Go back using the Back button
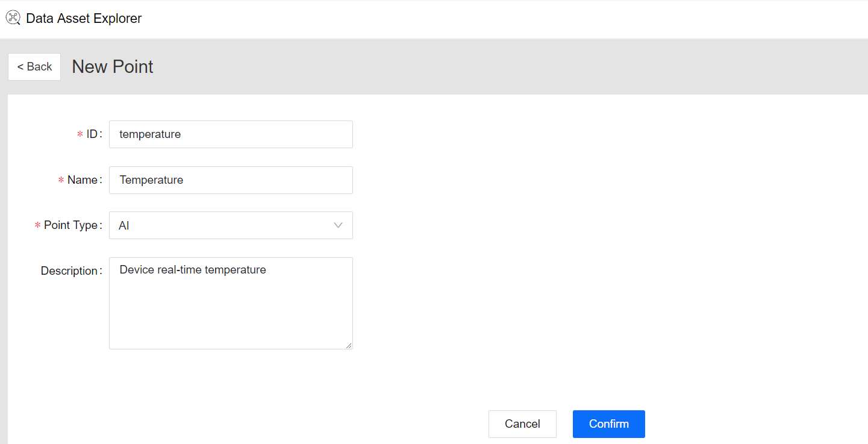The height and width of the screenshot is (444, 868). [34, 67]
